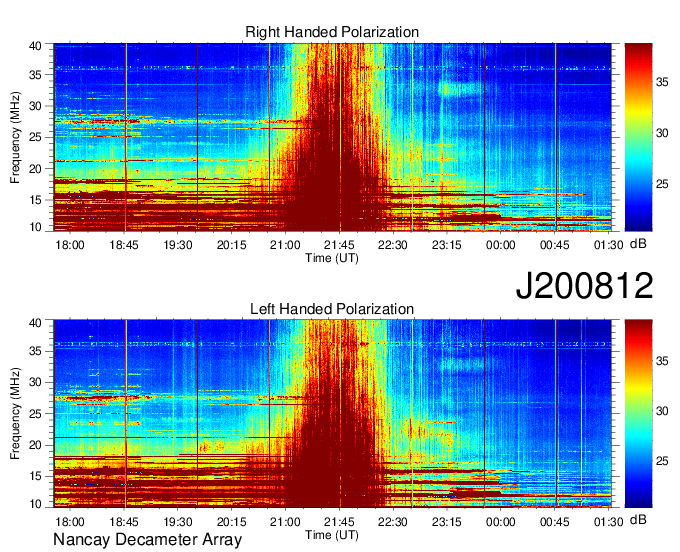Click the 23:15 tick under Right Handed plot
Viewport: 680px width, 552px height.
[x=447, y=245]
